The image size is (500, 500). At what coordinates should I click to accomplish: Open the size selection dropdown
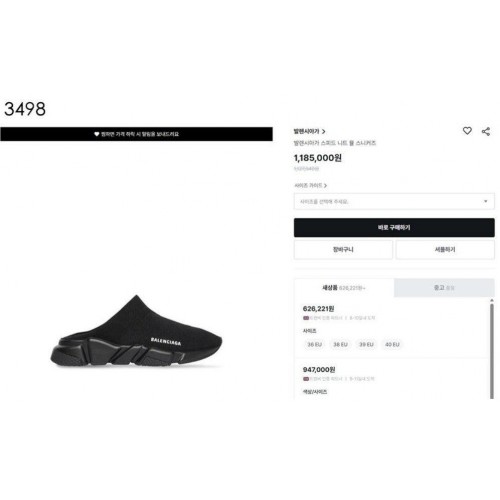[394, 201]
